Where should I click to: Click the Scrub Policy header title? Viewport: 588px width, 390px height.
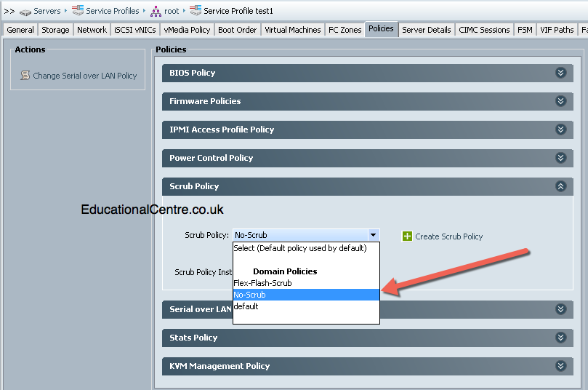click(x=194, y=186)
